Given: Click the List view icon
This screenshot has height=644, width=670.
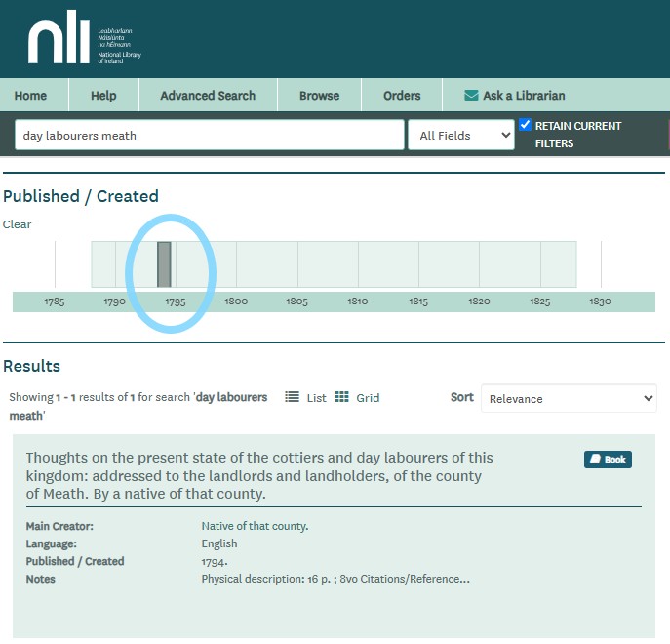Looking at the screenshot, I should tap(292, 397).
